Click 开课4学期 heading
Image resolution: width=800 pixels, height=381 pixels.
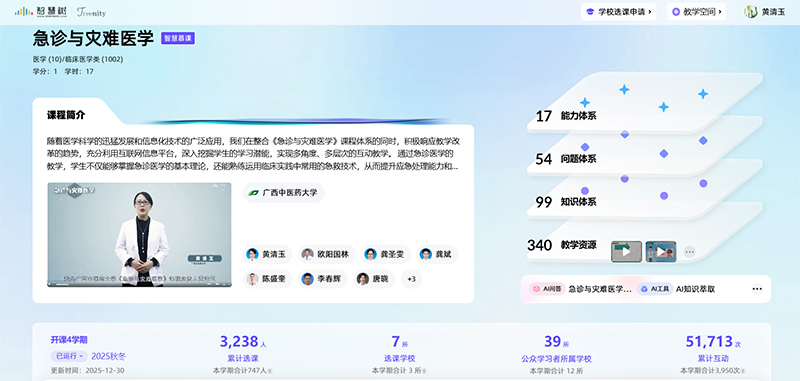tap(69, 340)
